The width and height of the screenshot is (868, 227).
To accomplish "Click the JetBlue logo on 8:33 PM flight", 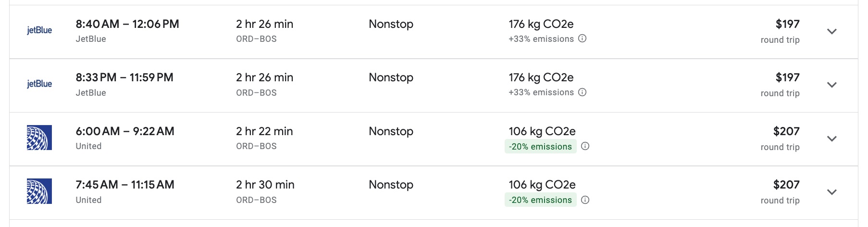I will pyautogui.click(x=39, y=84).
